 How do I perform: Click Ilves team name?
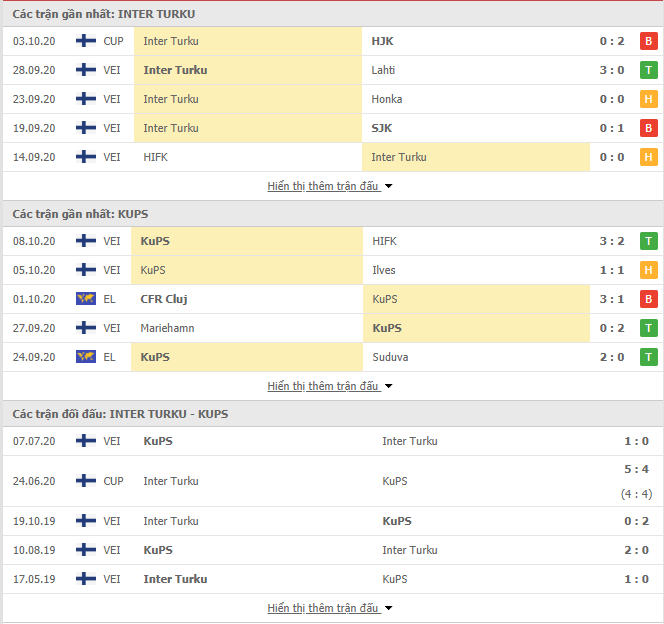pyautogui.click(x=384, y=270)
